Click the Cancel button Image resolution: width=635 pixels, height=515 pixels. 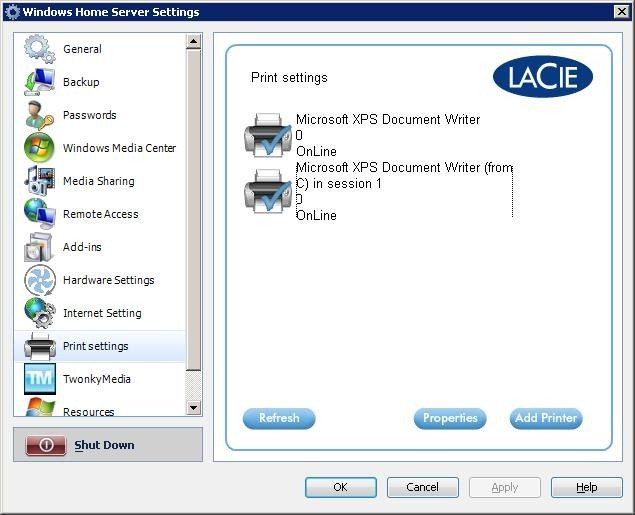422,487
